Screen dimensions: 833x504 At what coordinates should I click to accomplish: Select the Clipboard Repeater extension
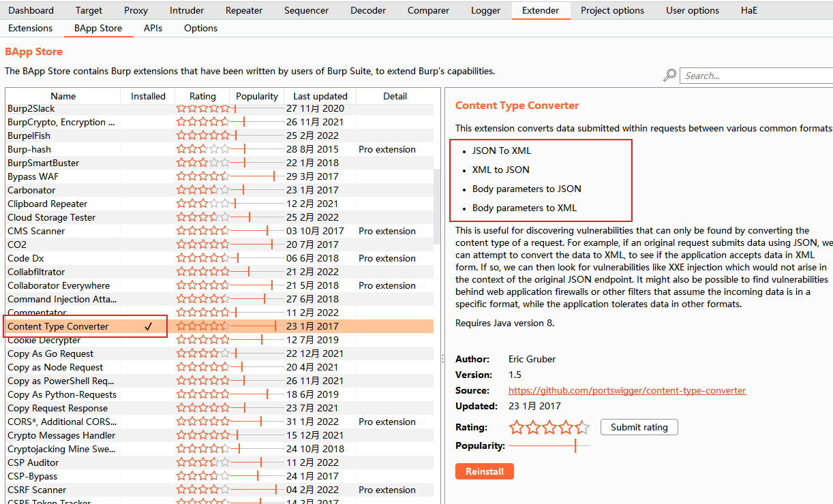(219, 204)
